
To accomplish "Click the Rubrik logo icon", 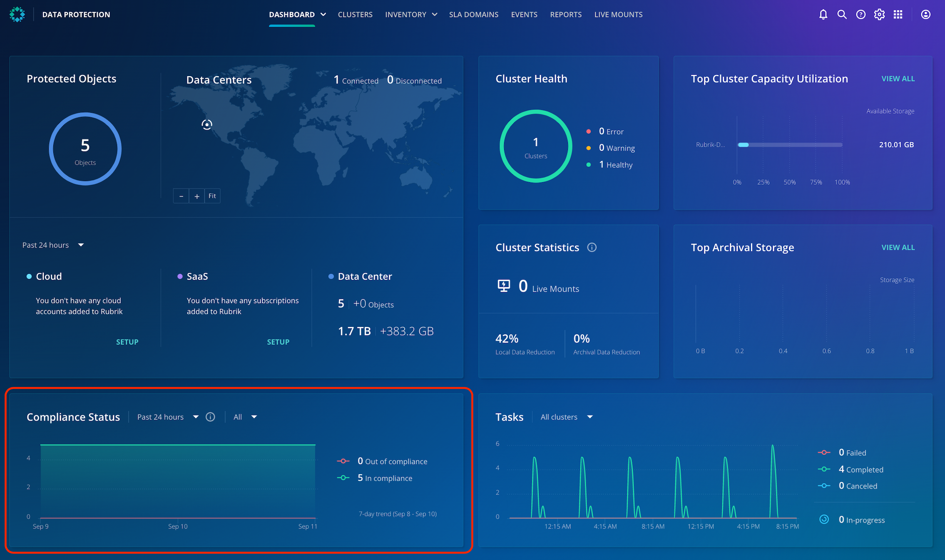I will (17, 15).
